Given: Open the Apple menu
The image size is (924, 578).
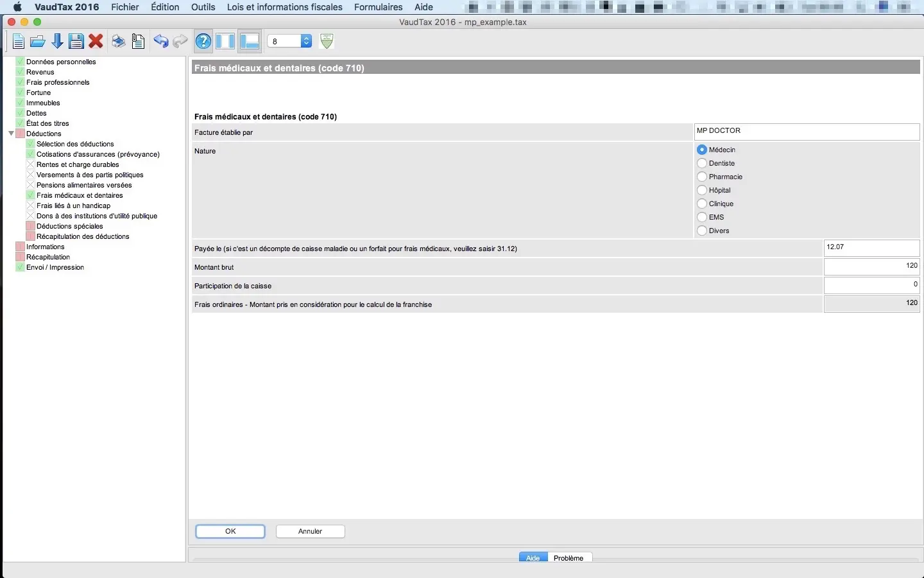Looking at the screenshot, I should (x=17, y=7).
